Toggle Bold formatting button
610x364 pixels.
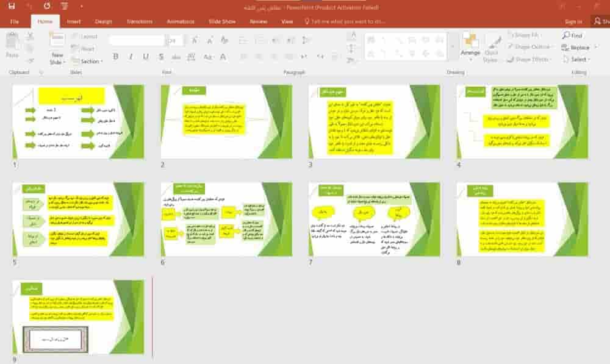pos(115,57)
